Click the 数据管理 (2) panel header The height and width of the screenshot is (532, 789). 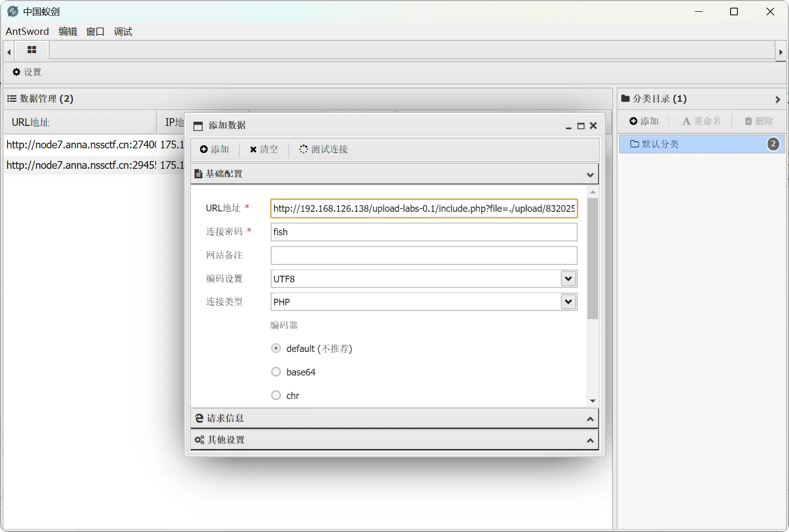coord(308,99)
